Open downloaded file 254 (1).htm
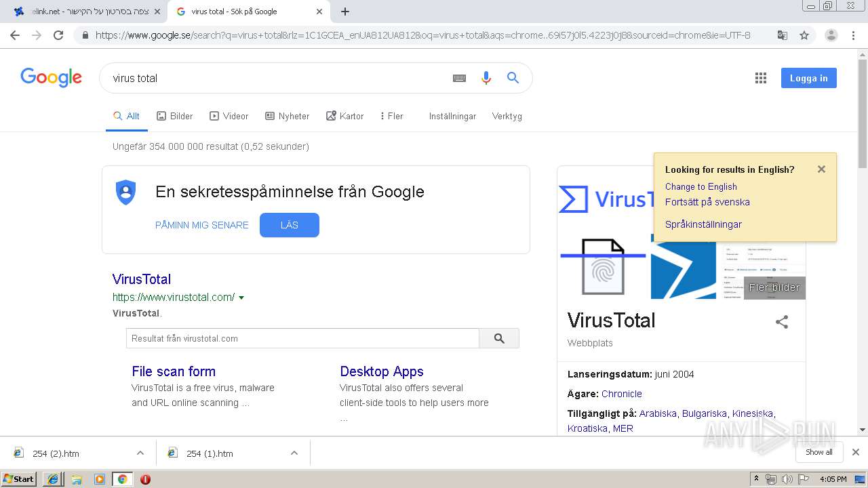Viewport: 868px width, 488px height. coord(210,453)
